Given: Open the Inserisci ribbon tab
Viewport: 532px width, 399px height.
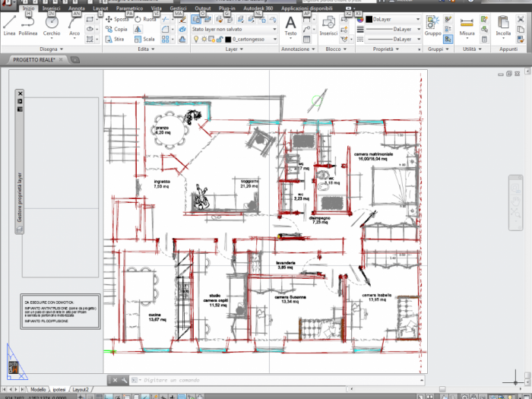Looking at the screenshot, I should click(51, 8).
